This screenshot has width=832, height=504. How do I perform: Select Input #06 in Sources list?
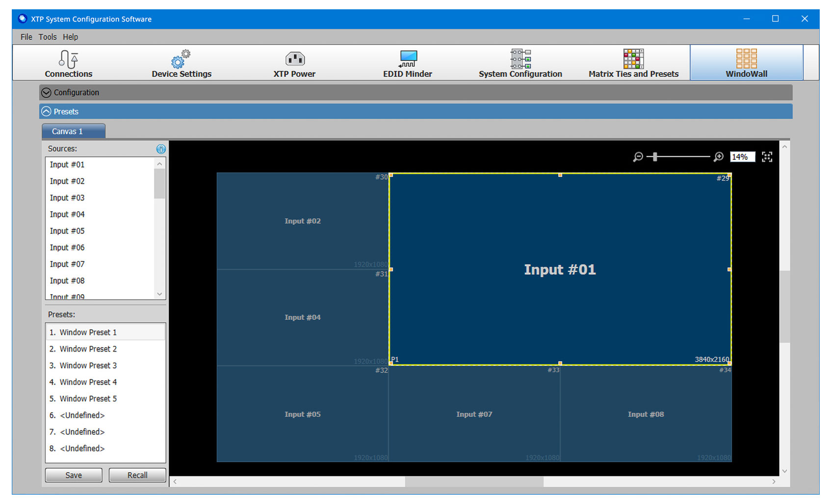click(x=100, y=248)
